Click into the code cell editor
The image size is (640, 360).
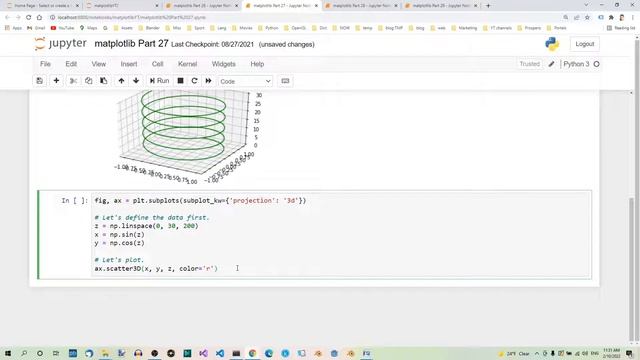pyautogui.click(x=341, y=235)
